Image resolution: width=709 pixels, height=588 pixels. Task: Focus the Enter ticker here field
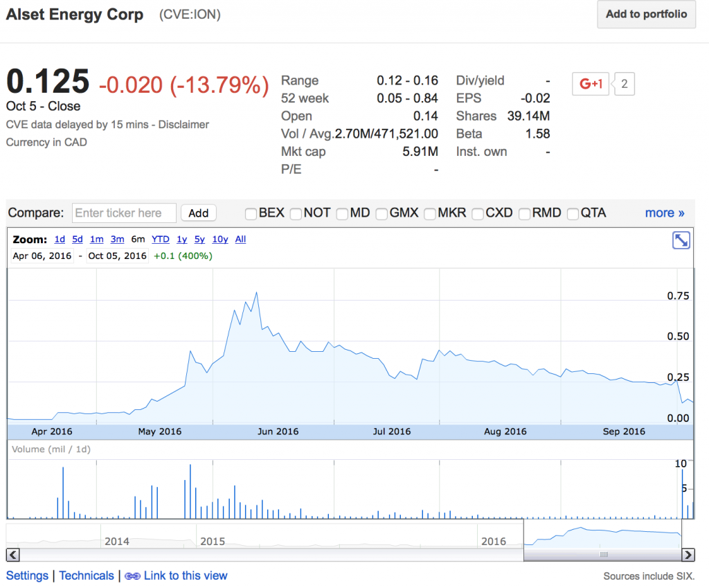(x=124, y=213)
